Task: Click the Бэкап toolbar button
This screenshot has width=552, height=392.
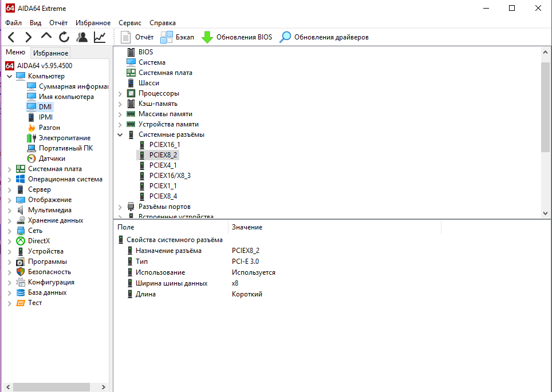Action: click(177, 37)
